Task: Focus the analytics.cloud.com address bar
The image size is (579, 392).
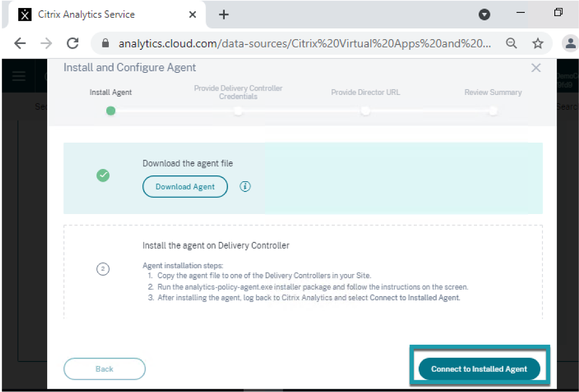Action: (x=305, y=43)
